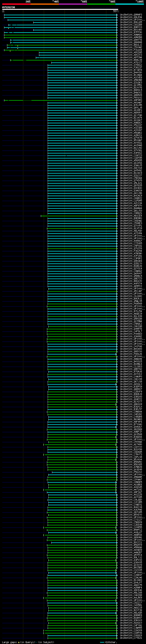
Task: Click the purple ~60% identity color band
Action: (x=73, y=4)
